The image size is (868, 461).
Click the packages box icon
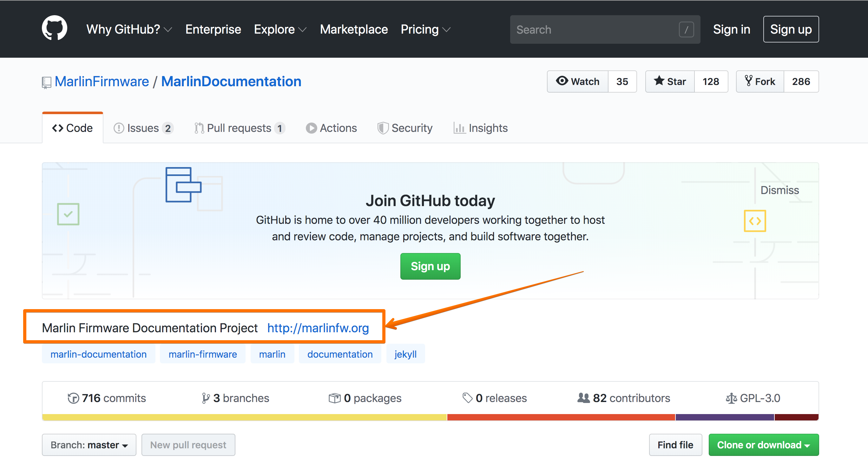pos(334,398)
